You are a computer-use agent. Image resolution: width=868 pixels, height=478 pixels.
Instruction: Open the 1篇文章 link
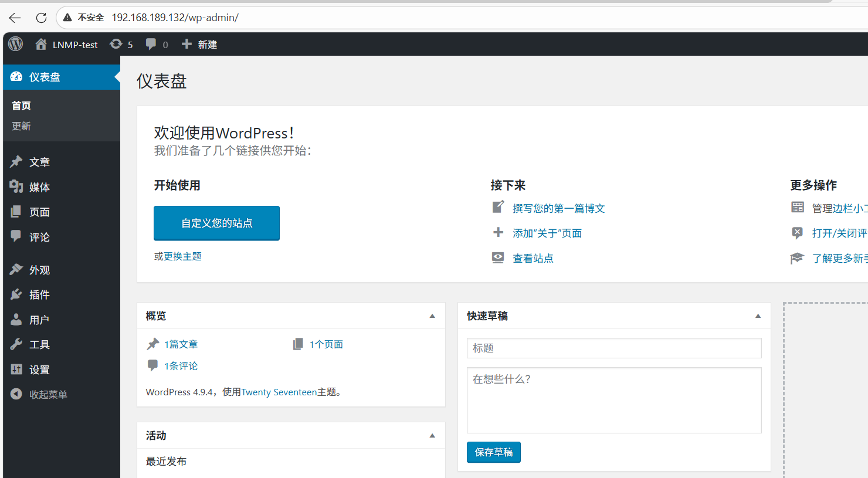point(181,344)
